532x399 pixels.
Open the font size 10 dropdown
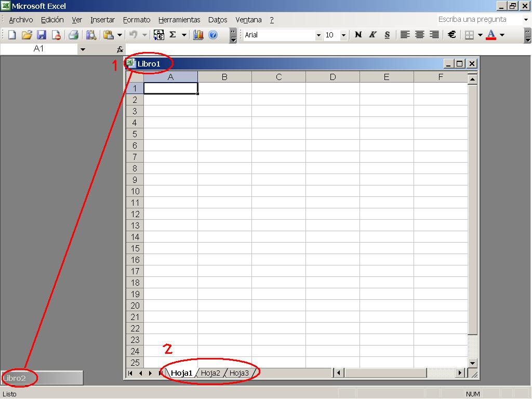(x=343, y=35)
